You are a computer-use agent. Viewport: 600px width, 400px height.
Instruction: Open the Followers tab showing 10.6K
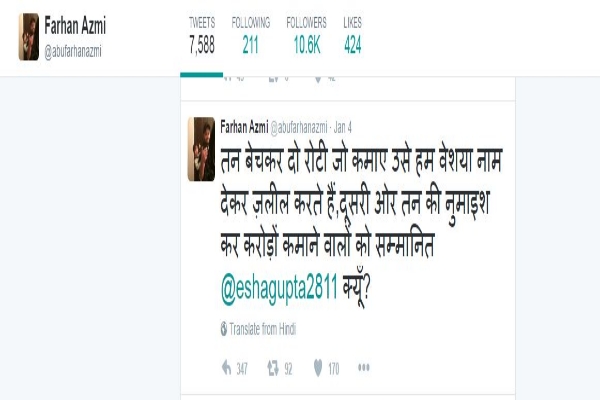click(x=307, y=36)
